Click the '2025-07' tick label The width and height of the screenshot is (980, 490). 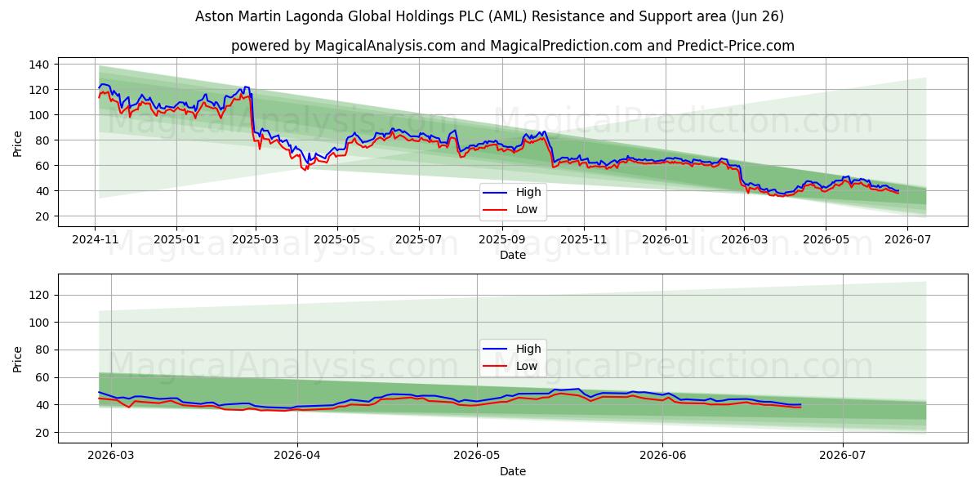pyautogui.click(x=419, y=240)
